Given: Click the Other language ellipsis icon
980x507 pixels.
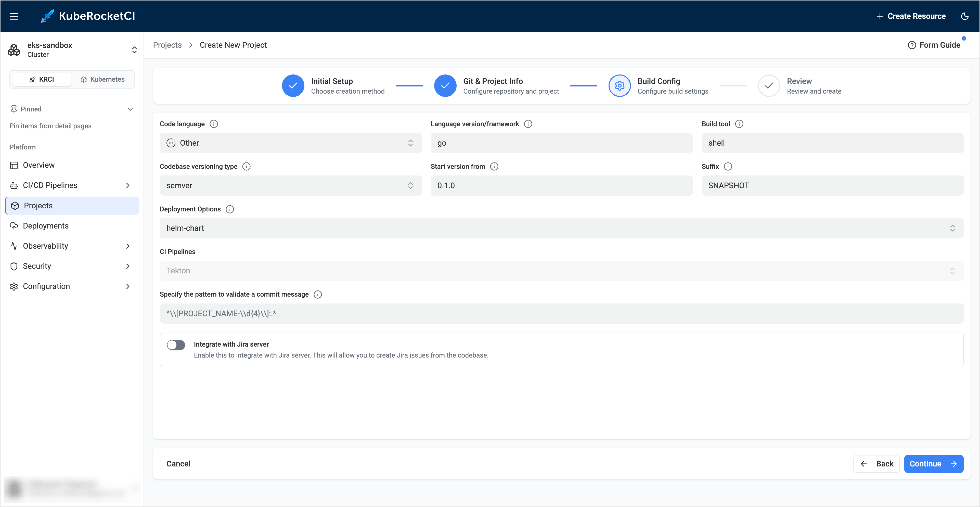Looking at the screenshot, I should coord(171,143).
